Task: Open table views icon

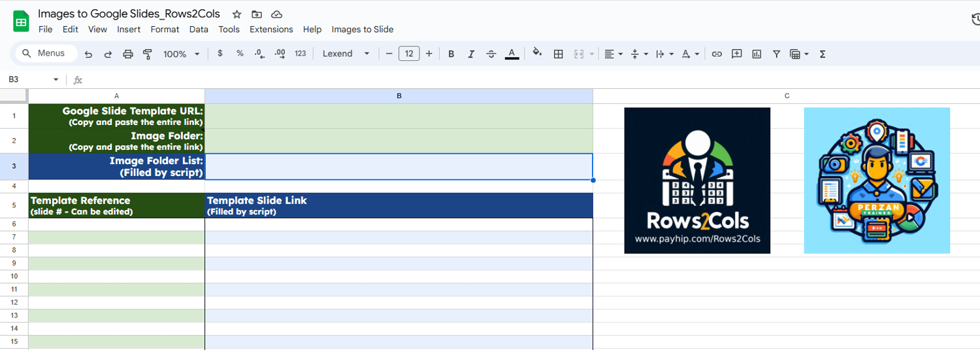Action: point(799,54)
